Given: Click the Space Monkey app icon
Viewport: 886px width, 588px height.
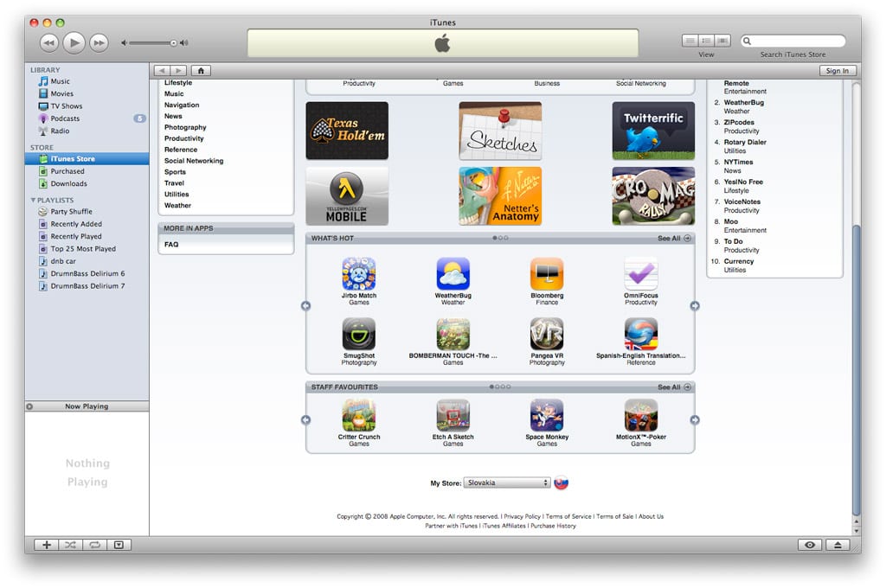Looking at the screenshot, I should pos(547,415).
